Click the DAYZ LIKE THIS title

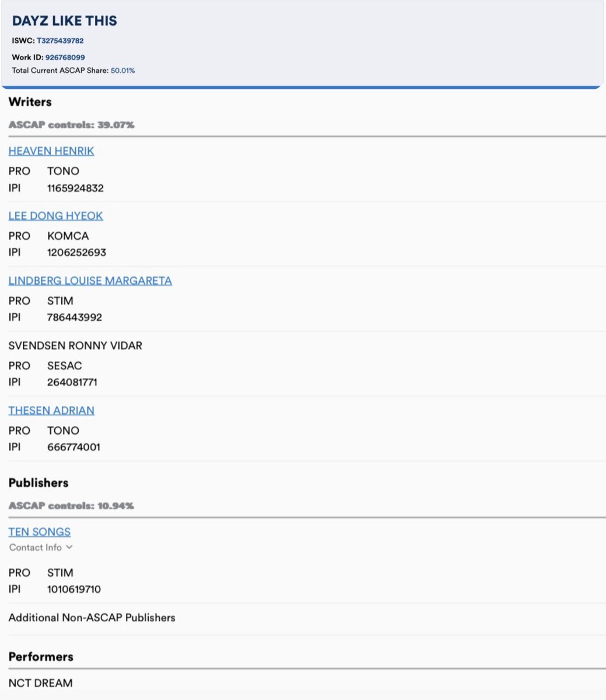pos(65,21)
